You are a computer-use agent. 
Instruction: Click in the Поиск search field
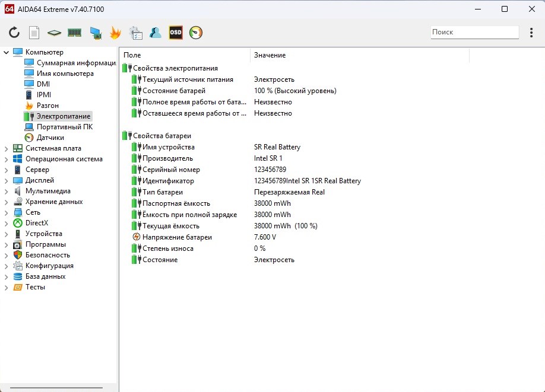pos(474,32)
